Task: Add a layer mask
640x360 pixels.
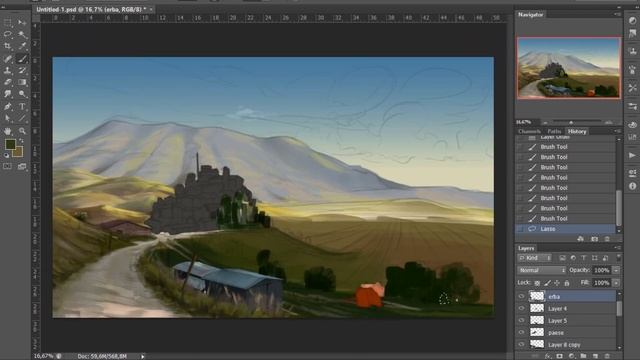Action: point(560,356)
